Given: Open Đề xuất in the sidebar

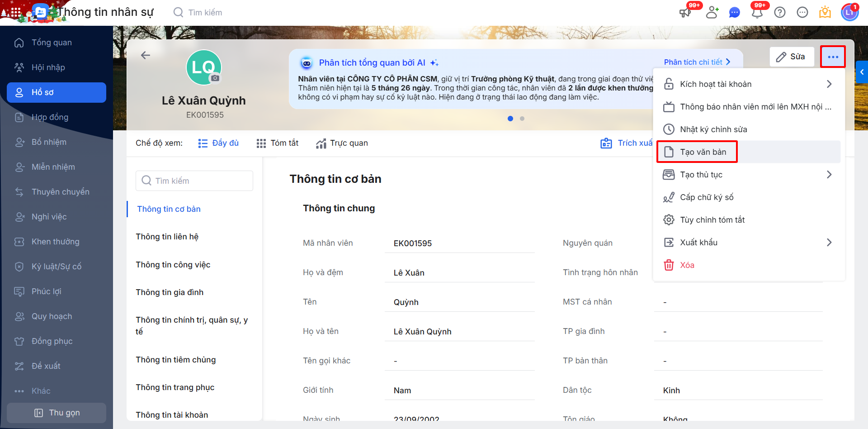Looking at the screenshot, I should (57, 366).
